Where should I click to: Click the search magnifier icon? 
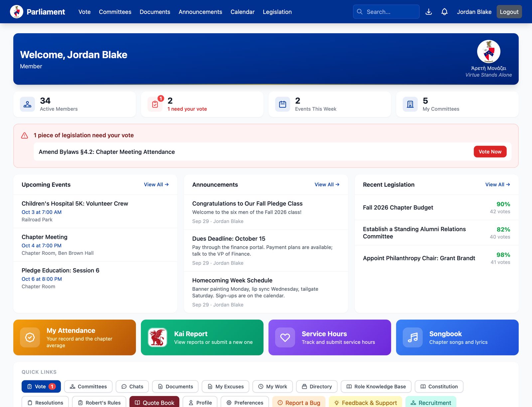[359, 12]
